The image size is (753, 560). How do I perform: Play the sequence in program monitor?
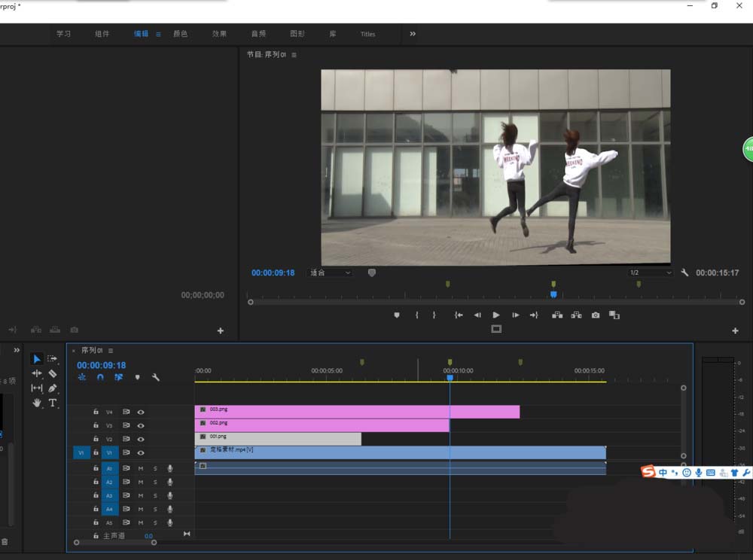[496, 315]
